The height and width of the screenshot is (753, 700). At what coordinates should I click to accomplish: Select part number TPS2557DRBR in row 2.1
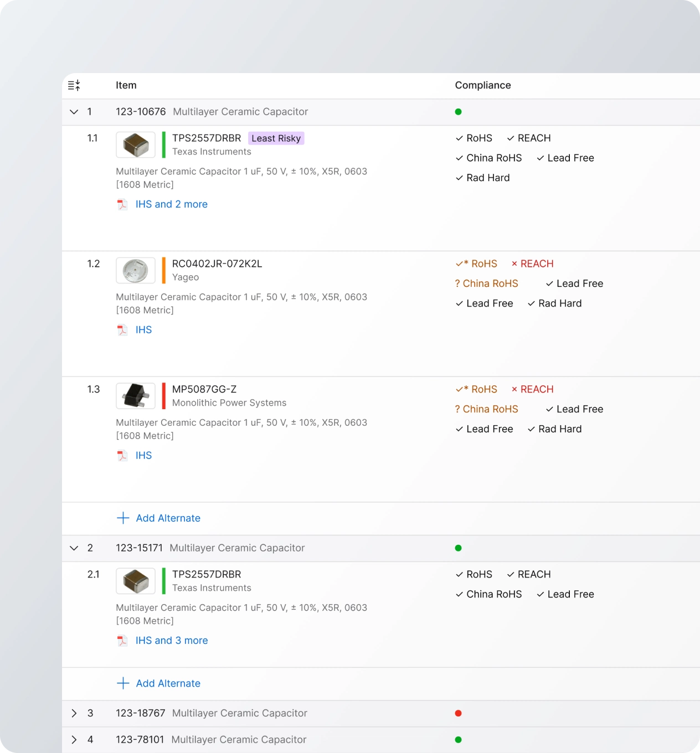pyautogui.click(x=207, y=575)
